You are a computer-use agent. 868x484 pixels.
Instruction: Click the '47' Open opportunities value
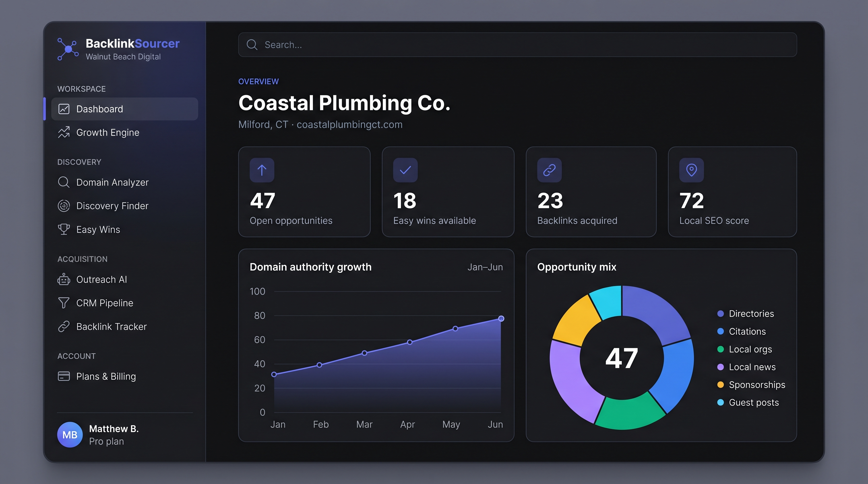[262, 201]
